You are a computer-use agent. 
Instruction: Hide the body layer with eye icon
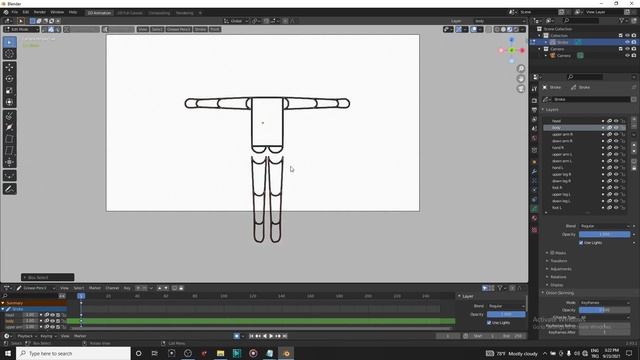tap(616, 128)
